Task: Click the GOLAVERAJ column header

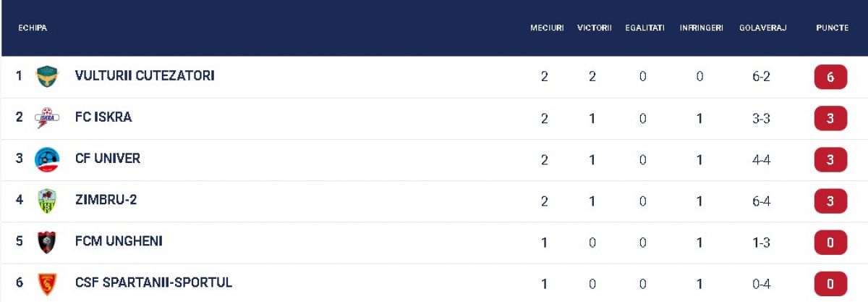Action: (763, 28)
